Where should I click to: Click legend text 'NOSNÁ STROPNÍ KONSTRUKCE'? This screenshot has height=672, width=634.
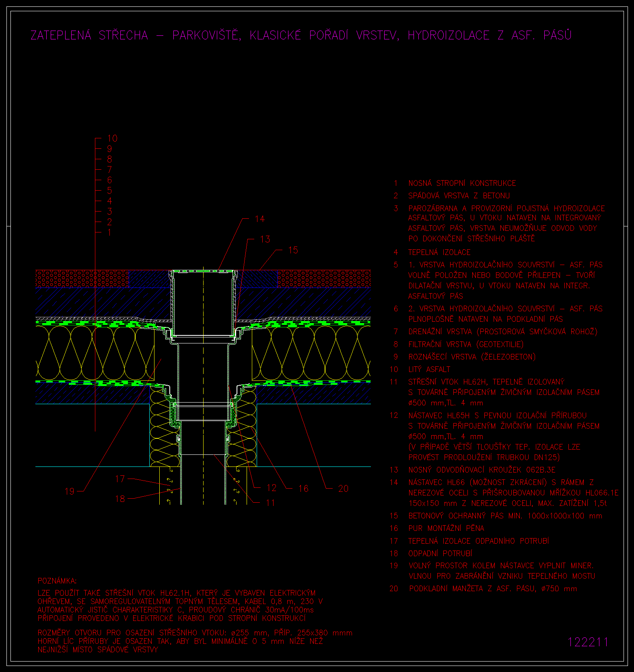coord(462,183)
